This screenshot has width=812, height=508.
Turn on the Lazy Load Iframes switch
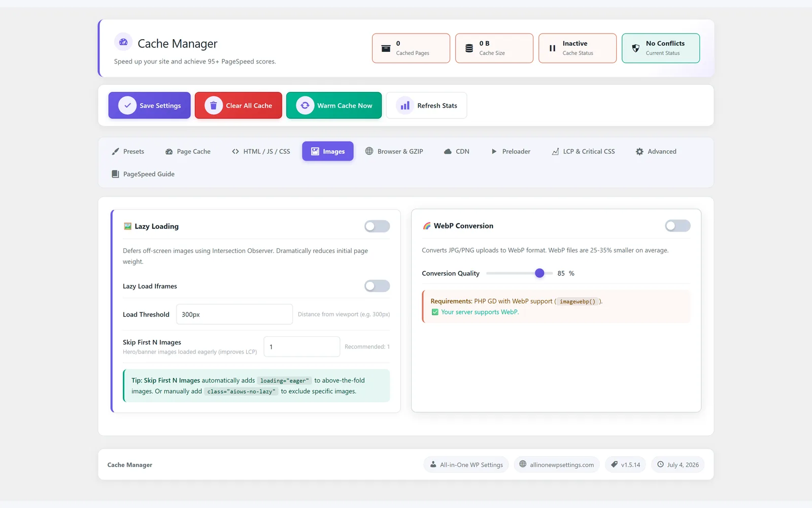tap(377, 286)
